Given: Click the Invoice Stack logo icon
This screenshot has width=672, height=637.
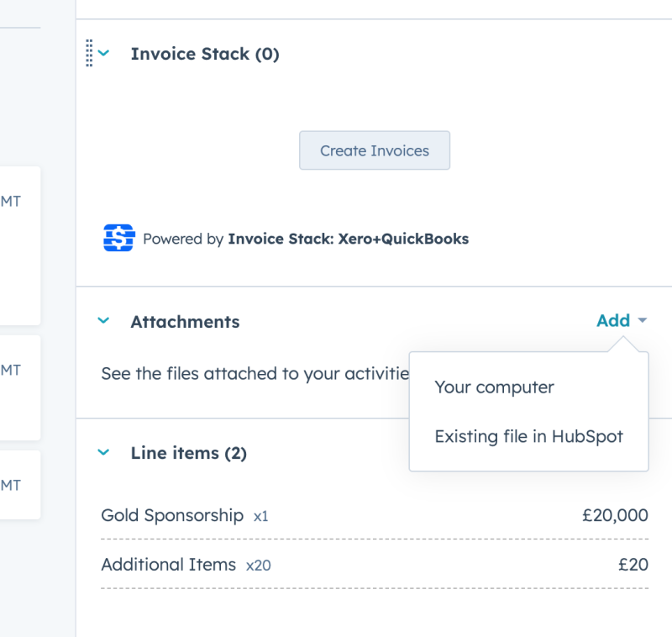Looking at the screenshot, I should pos(118,238).
